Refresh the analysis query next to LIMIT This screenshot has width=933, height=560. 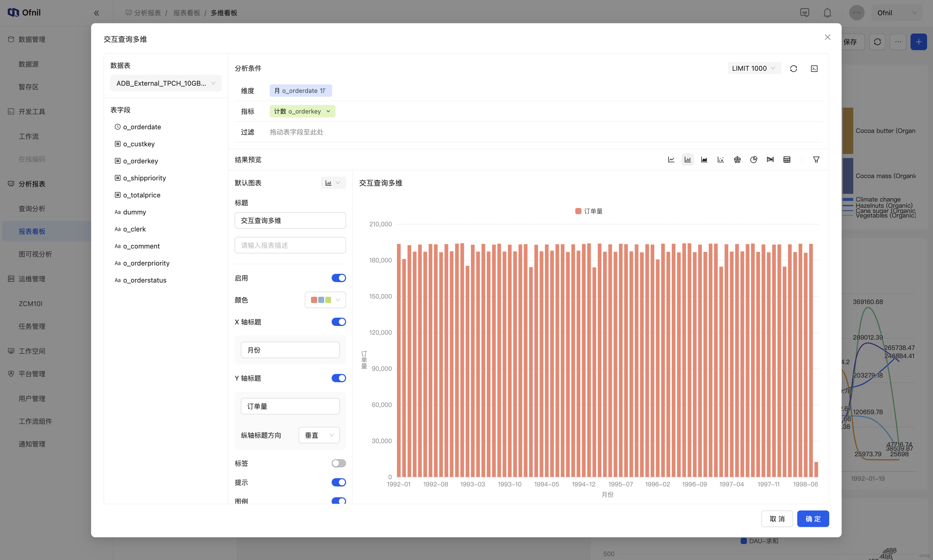794,68
